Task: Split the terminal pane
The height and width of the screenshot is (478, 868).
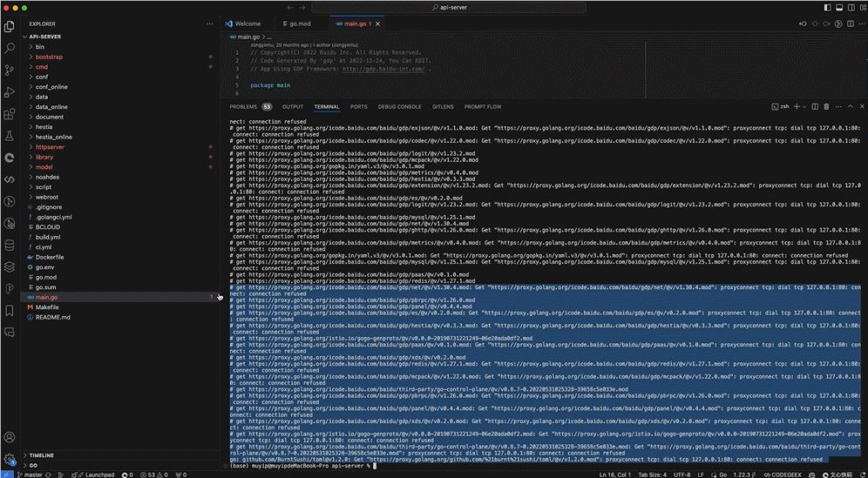Action: [x=815, y=106]
